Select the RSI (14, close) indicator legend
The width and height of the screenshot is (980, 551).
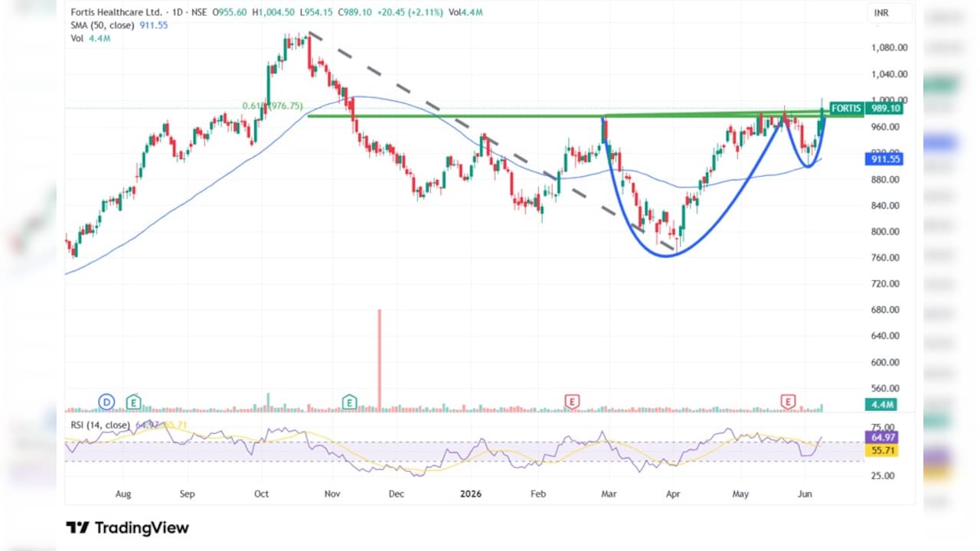tap(99, 425)
